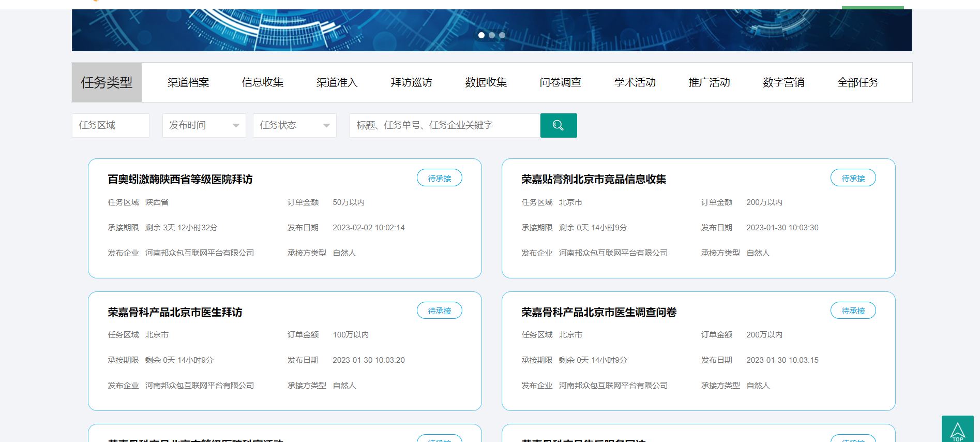
Task: Select the 数字营销 task type tab
Action: [x=784, y=82]
